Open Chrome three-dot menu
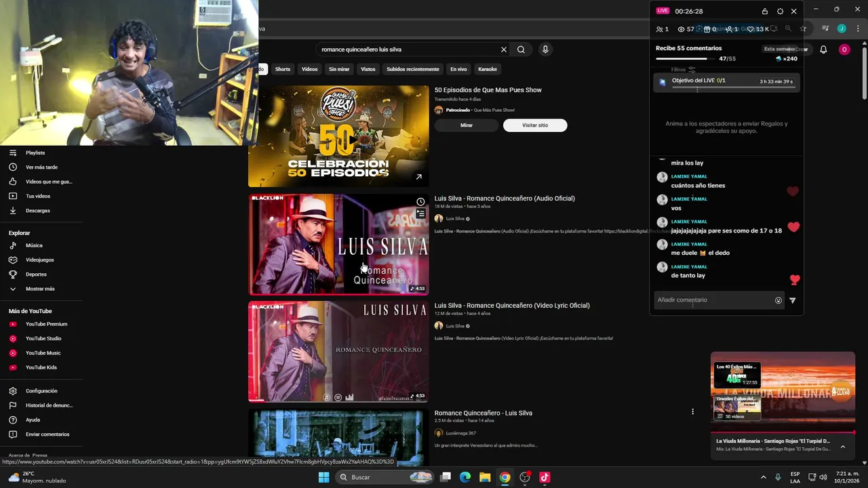 (x=859, y=28)
